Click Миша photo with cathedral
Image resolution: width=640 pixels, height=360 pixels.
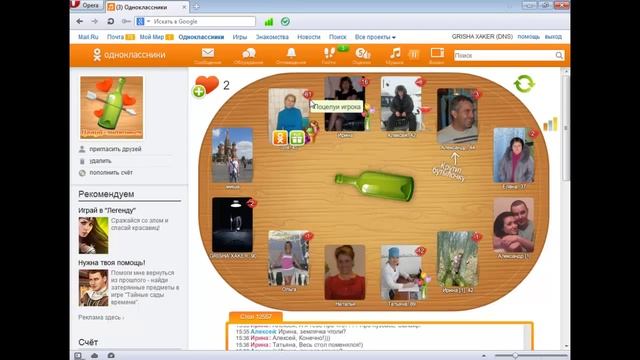pyautogui.click(x=232, y=155)
